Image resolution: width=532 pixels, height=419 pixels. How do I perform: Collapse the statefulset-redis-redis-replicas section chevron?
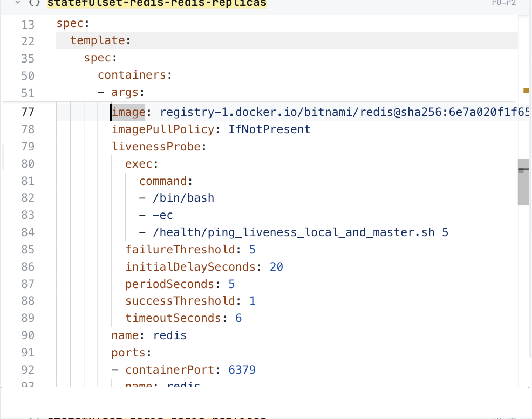[18, 3]
